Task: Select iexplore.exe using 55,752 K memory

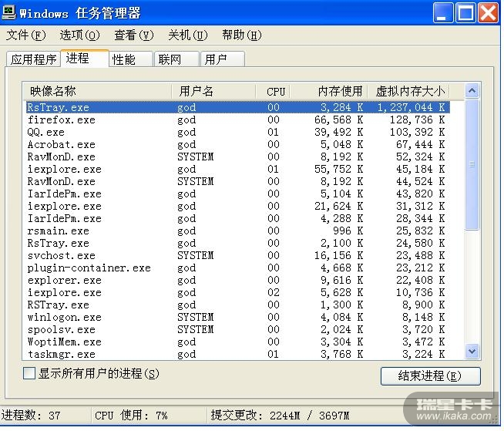Action: [x=237, y=169]
